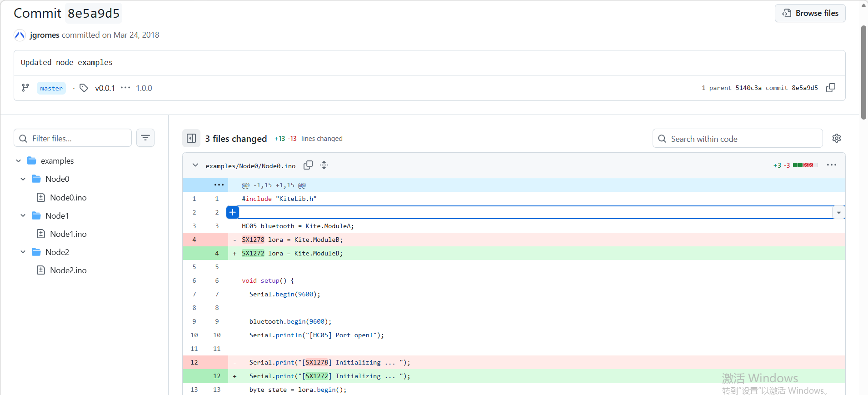Expand all lines in Node0.ino

point(324,165)
